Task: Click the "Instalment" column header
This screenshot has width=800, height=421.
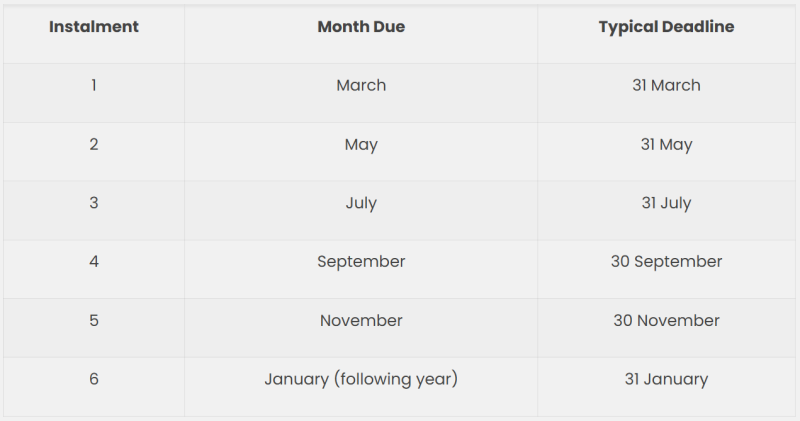Action: click(x=94, y=27)
